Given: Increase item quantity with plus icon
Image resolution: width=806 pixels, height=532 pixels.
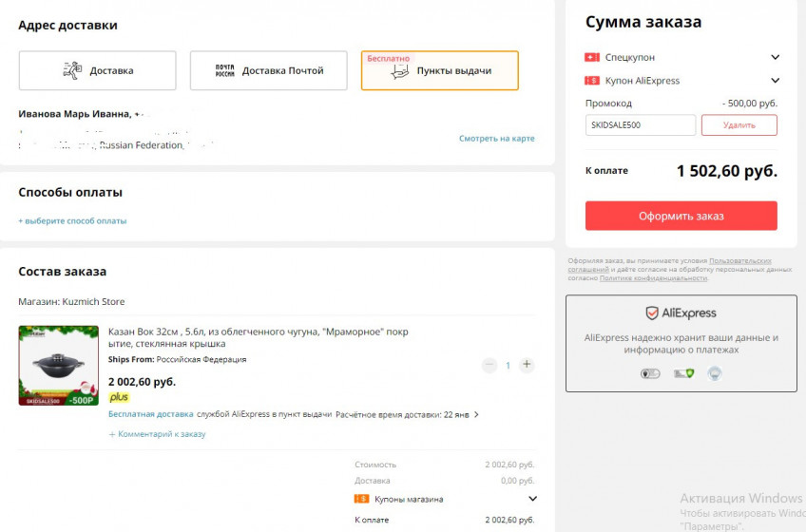Looking at the screenshot, I should click(527, 365).
